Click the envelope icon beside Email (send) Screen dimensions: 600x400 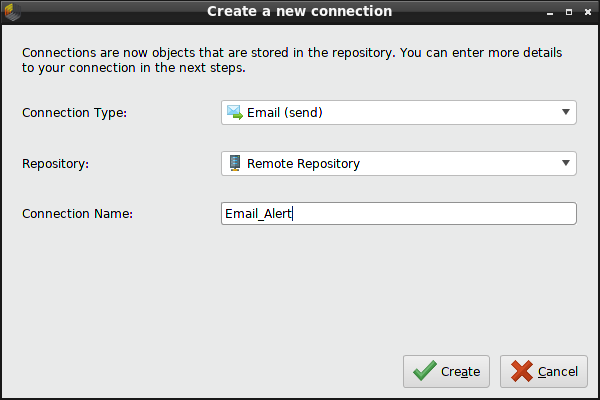(x=235, y=113)
